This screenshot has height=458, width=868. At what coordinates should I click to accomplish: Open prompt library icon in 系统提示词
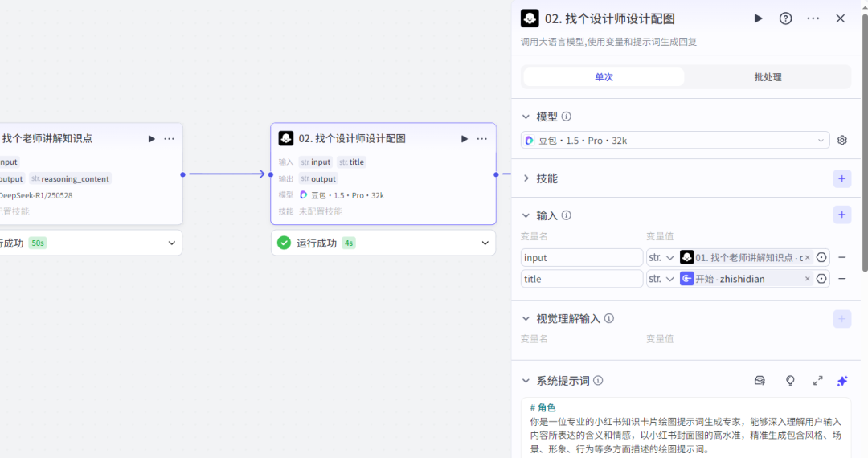point(759,381)
